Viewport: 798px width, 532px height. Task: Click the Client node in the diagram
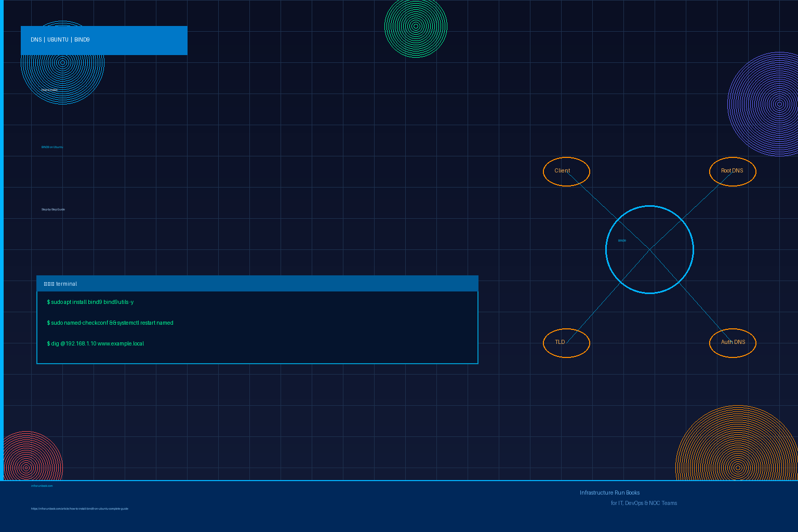pyautogui.click(x=566, y=171)
